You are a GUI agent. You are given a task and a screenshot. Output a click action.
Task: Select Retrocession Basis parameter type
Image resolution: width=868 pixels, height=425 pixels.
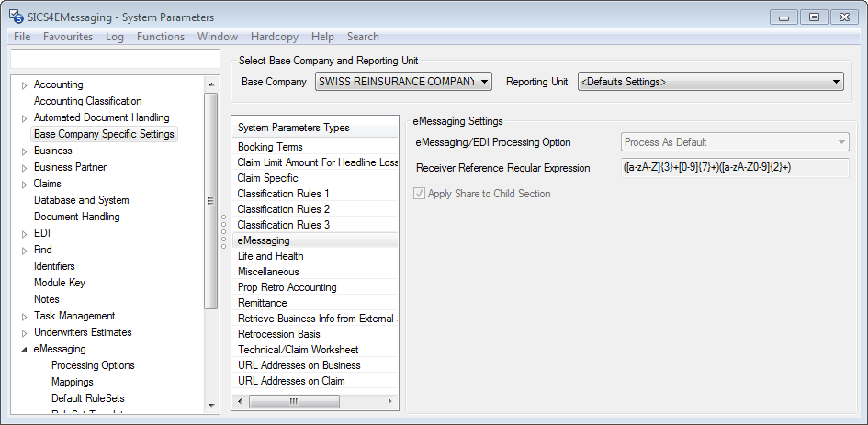click(314, 334)
